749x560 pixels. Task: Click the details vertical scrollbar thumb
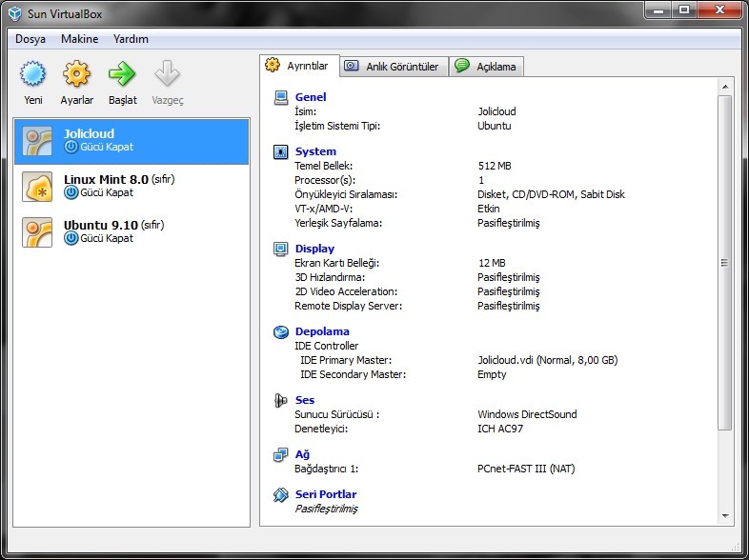click(725, 263)
